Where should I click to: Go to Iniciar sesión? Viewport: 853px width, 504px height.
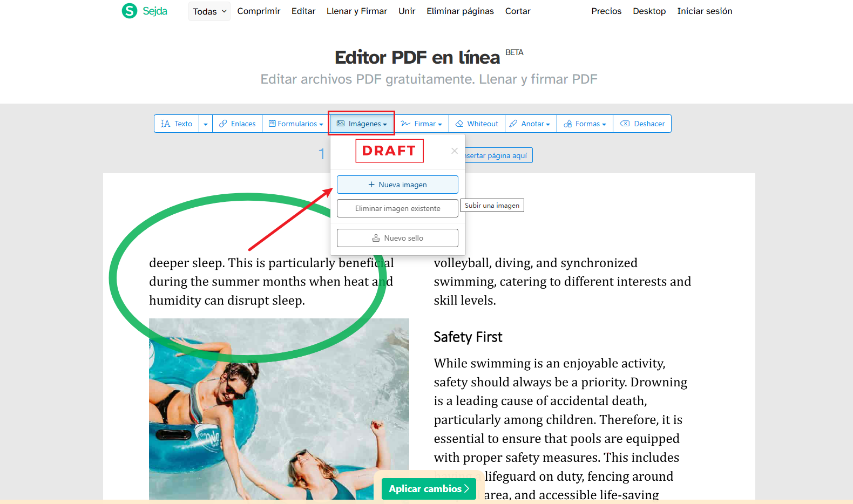pos(705,11)
